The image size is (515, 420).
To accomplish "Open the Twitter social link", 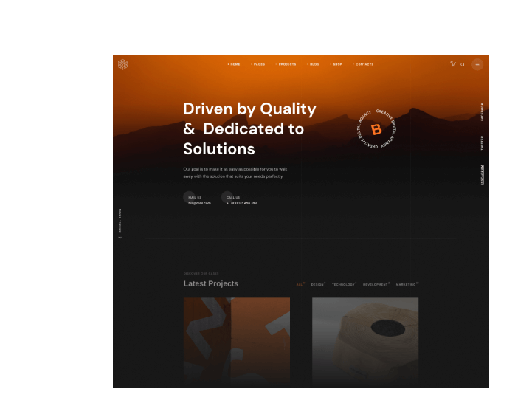I will (483, 143).
